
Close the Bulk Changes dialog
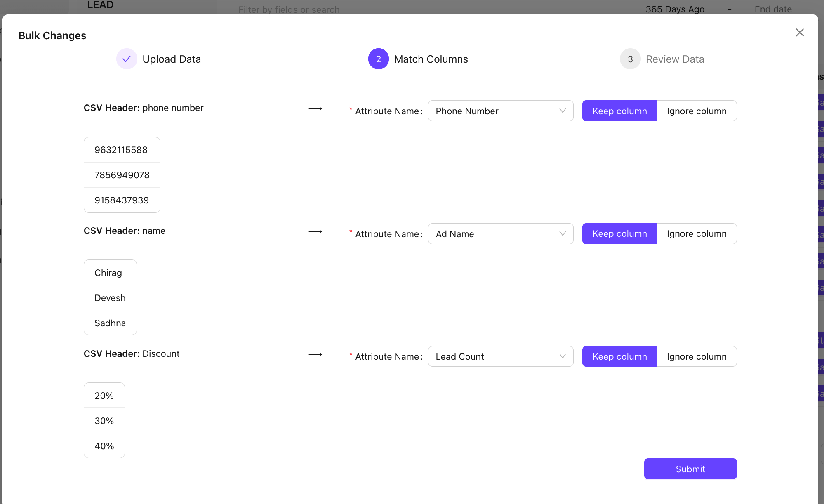click(x=800, y=33)
